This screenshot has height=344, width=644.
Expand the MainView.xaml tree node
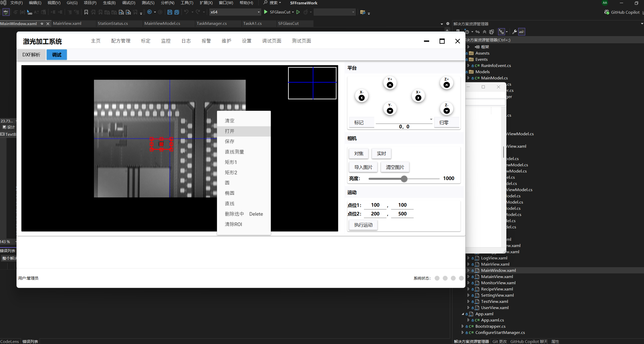[468, 264]
